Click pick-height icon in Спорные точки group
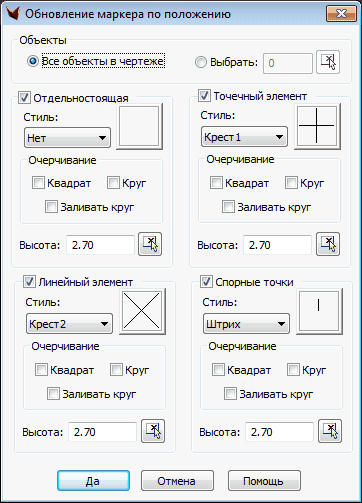The height and width of the screenshot is (503, 362). pos(330,431)
